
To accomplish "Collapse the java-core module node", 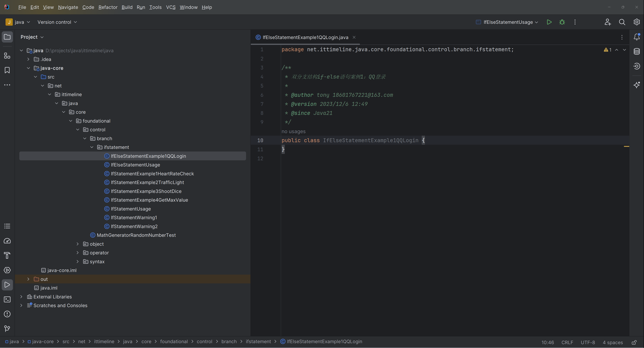I will click(x=28, y=68).
